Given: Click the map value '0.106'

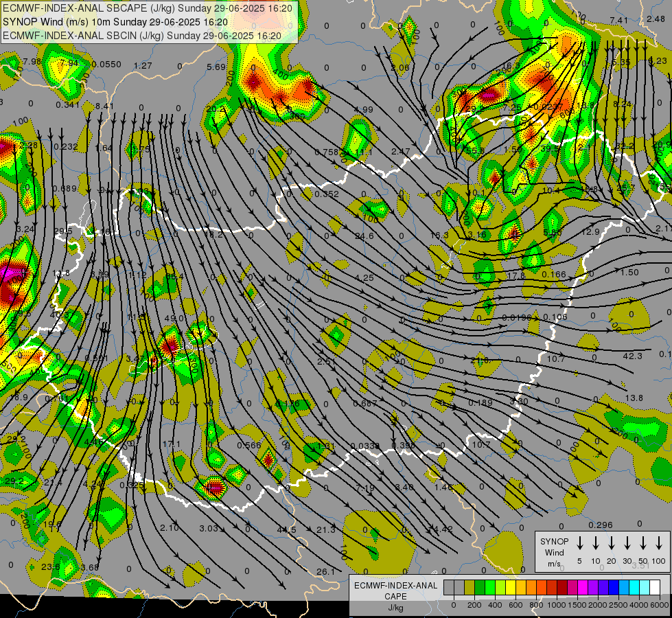Looking at the screenshot, I should coord(555,317).
